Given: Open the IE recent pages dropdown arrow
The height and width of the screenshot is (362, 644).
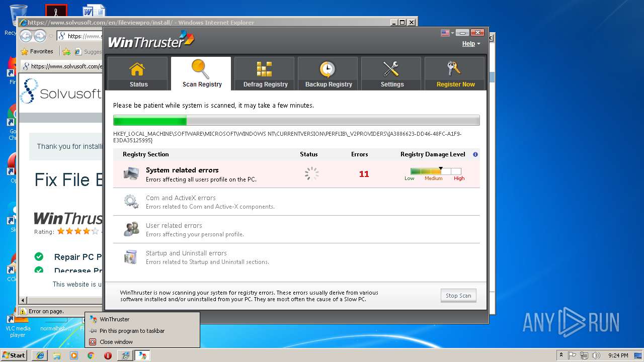Looking at the screenshot, I should pos(51,36).
